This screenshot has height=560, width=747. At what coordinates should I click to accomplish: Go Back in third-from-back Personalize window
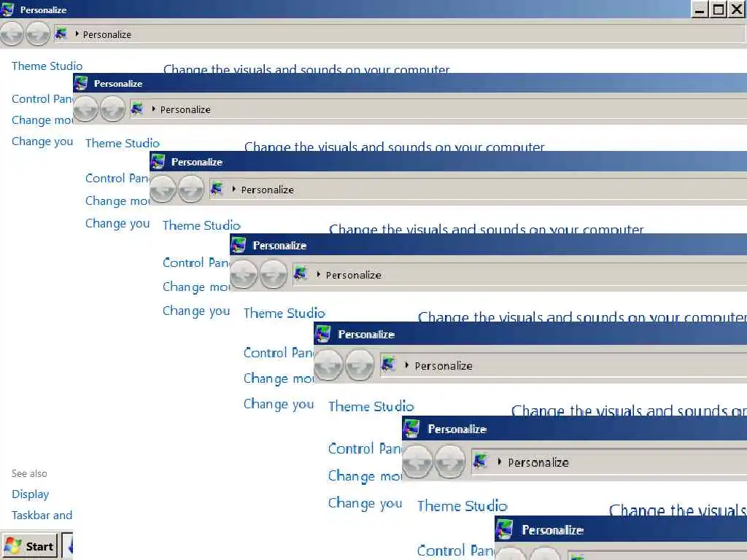pyautogui.click(x=163, y=189)
